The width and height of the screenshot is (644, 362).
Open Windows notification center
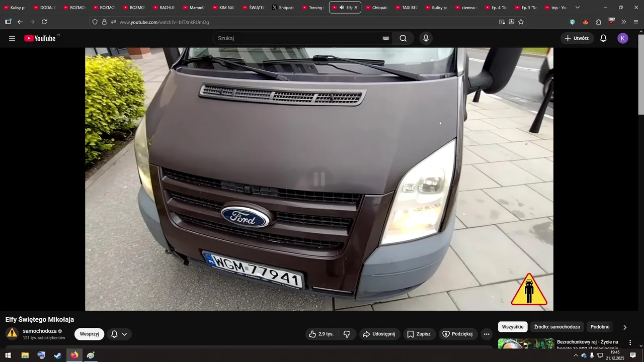coord(633,355)
